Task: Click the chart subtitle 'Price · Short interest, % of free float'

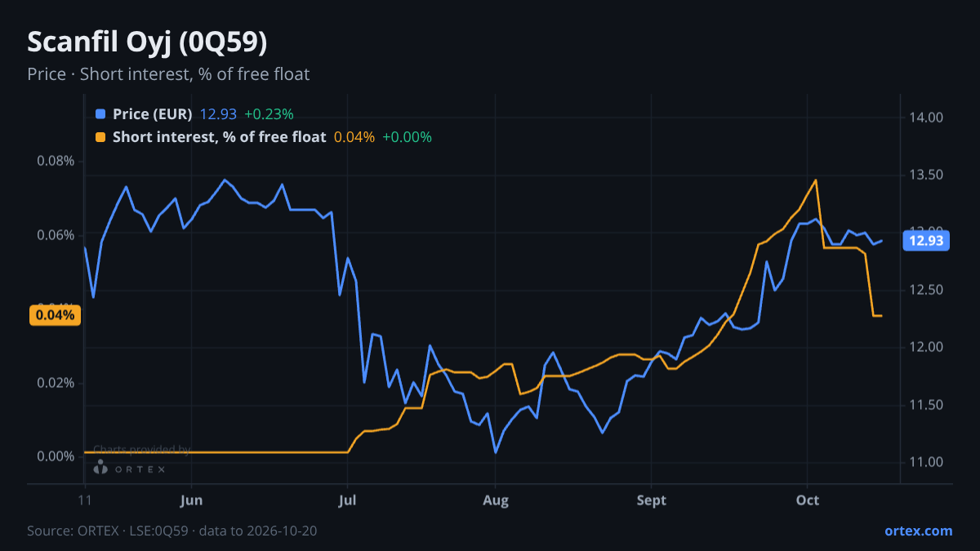Action: [168, 74]
